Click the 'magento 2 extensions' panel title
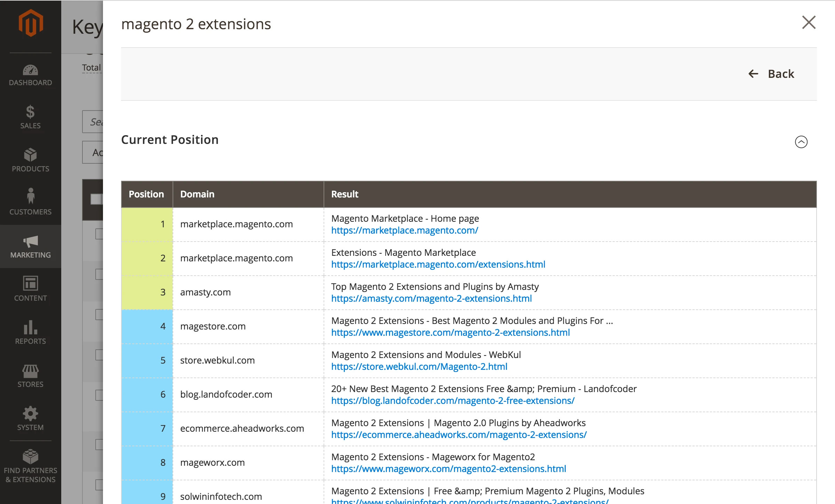The width and height of the screenshot is (835, 504). click(196, 24)
